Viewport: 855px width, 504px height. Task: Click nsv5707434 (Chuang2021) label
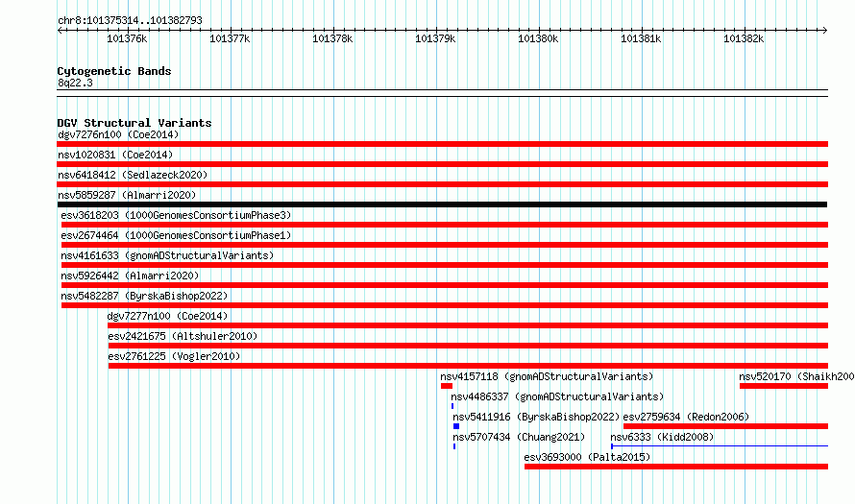pos(519,437)
